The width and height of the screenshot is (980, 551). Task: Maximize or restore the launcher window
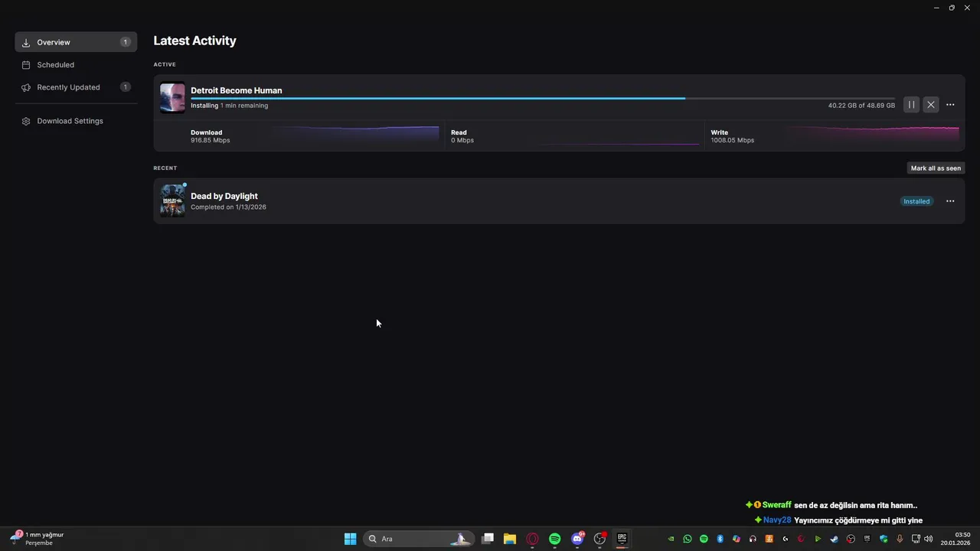point(952,8)
